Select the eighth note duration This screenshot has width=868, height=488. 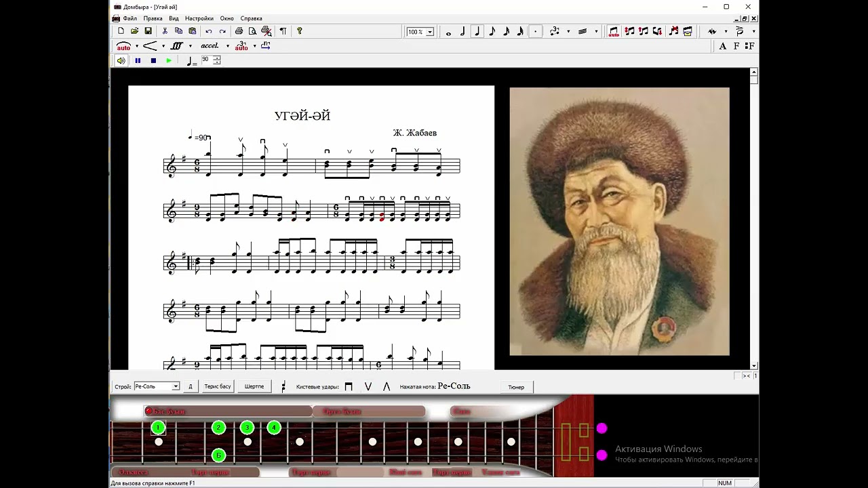(492, 32)
